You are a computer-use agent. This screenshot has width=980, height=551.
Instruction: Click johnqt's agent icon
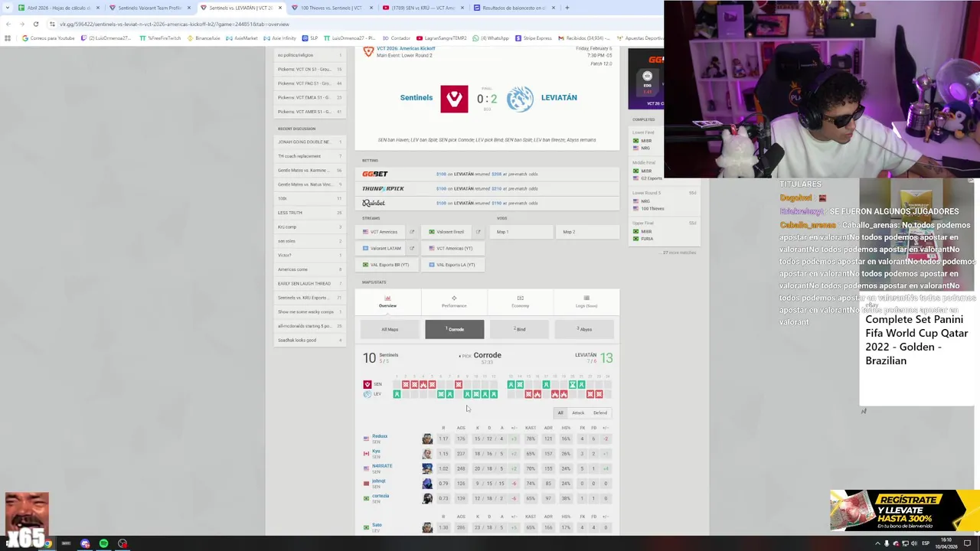427,484
